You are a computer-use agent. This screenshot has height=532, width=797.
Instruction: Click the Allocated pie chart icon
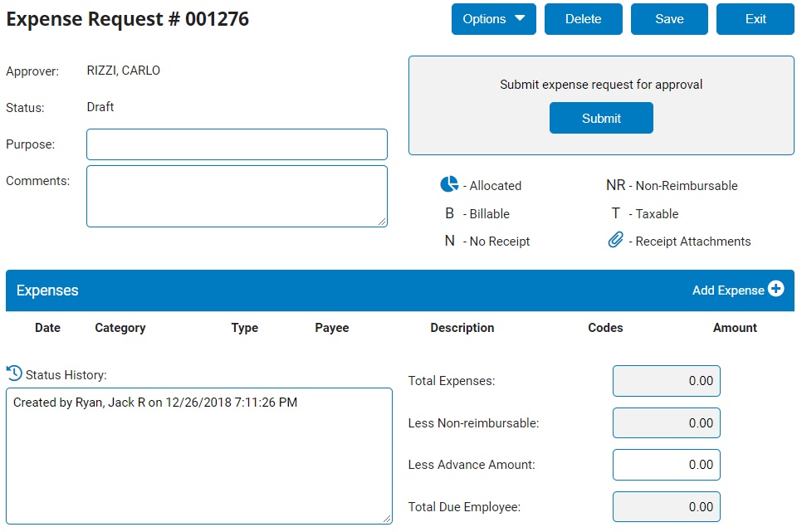[x=449, y=184]
